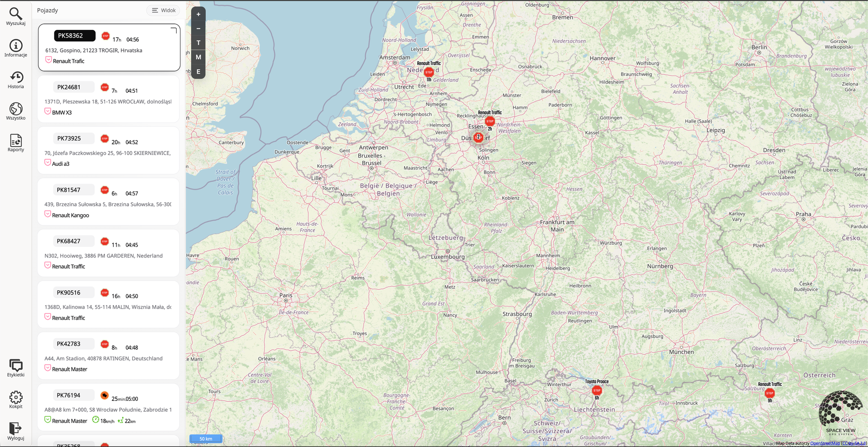Select vehicle PK76194 plate label

(74, 395)
